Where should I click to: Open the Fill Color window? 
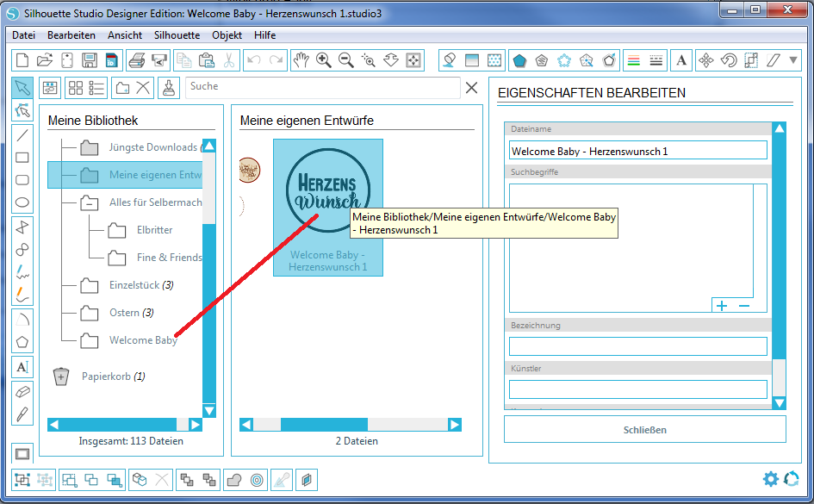click(448, 60)
